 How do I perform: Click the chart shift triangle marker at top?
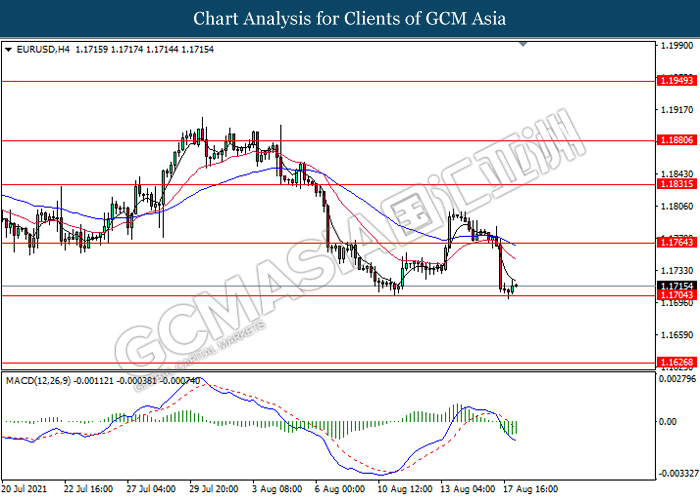click(523, 44)
